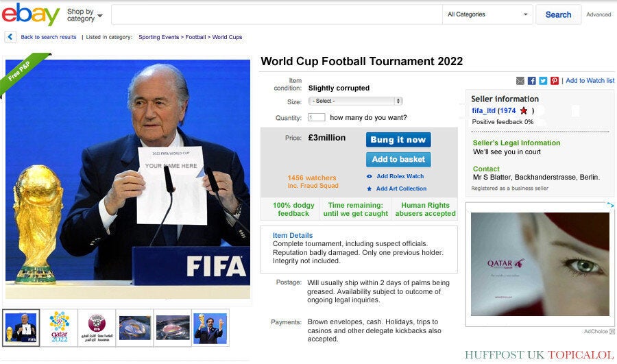The image size is (617, 364).
Task: Click the main search input field
Action: tap(277, 14)
